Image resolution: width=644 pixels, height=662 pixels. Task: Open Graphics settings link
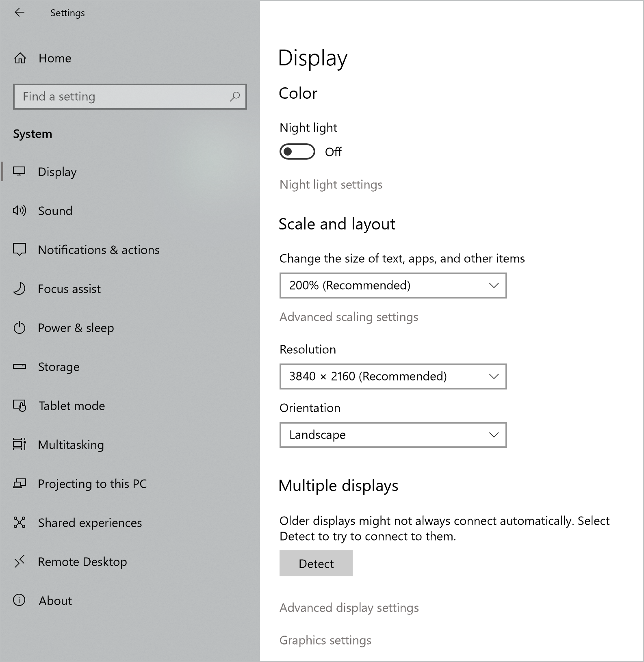(325, 640)
